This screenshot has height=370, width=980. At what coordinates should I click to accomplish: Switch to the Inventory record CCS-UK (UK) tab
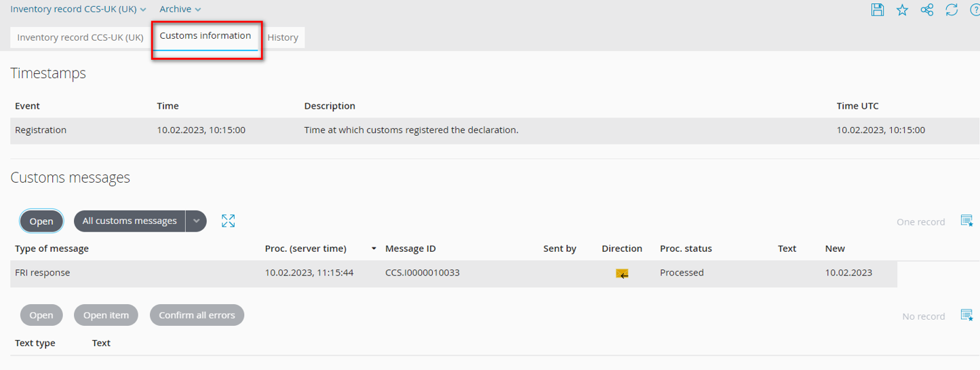[x=80, y=37]
